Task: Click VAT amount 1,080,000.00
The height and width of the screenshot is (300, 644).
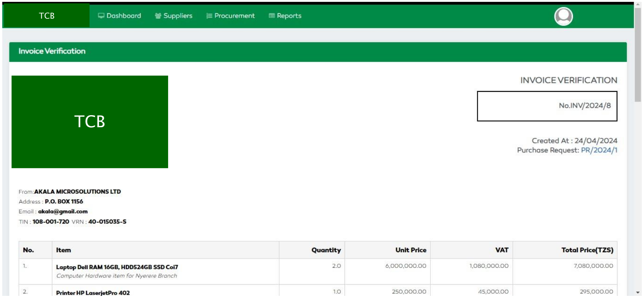Action: tap(489, 266)
